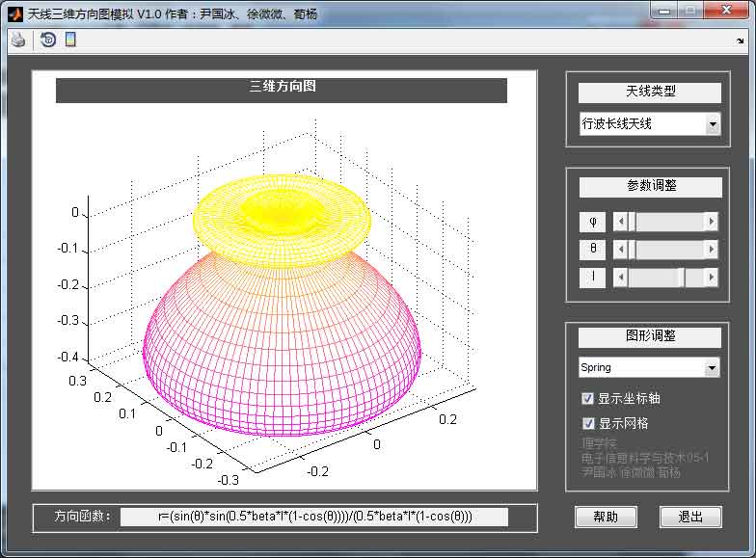This screenshot has height=558, width=756.
Task: Click the φ parameter label
Action: pos(592,222)
